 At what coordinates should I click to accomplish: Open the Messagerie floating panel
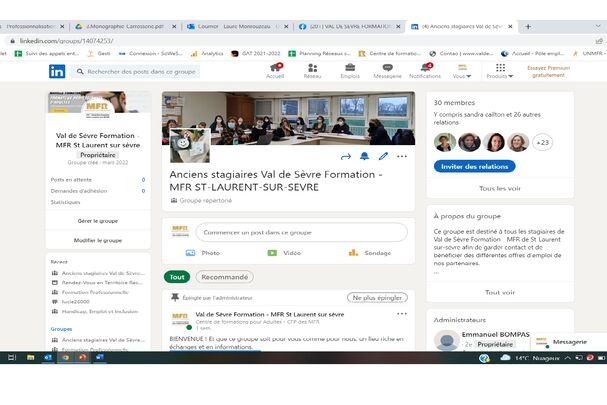pos(569,342)
